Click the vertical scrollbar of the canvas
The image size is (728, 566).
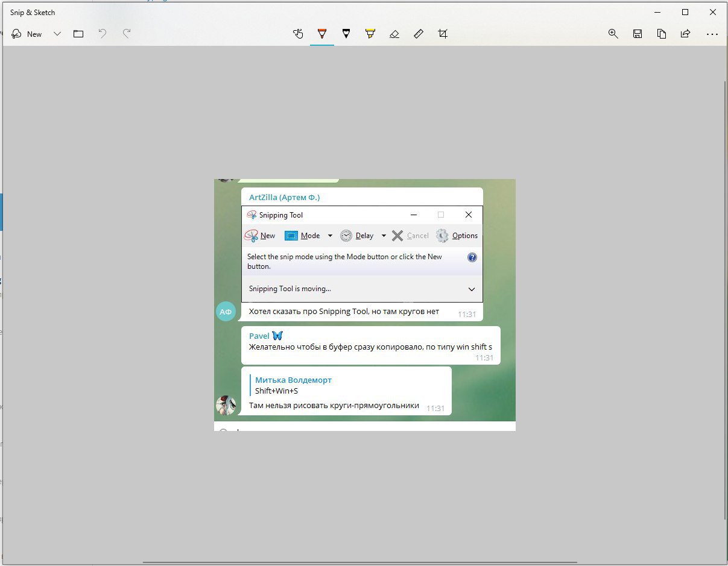(x=725, y=300)
